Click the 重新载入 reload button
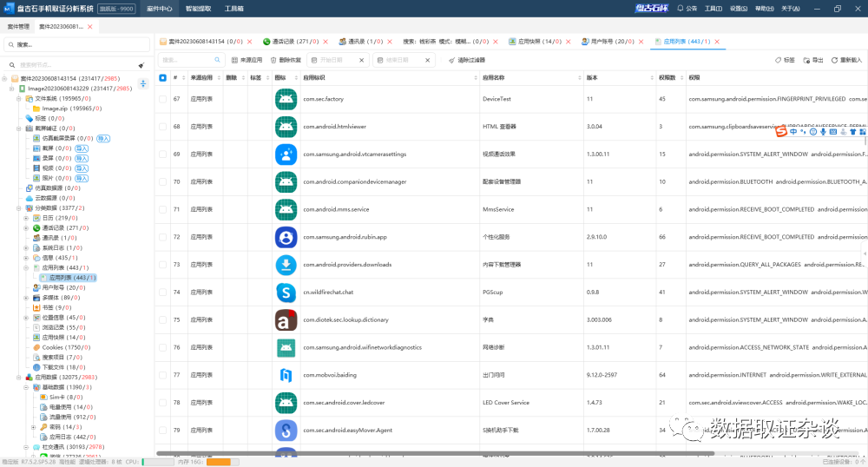Screen dimensions: 868x467 pyautogui.click(x=847, y=60)
